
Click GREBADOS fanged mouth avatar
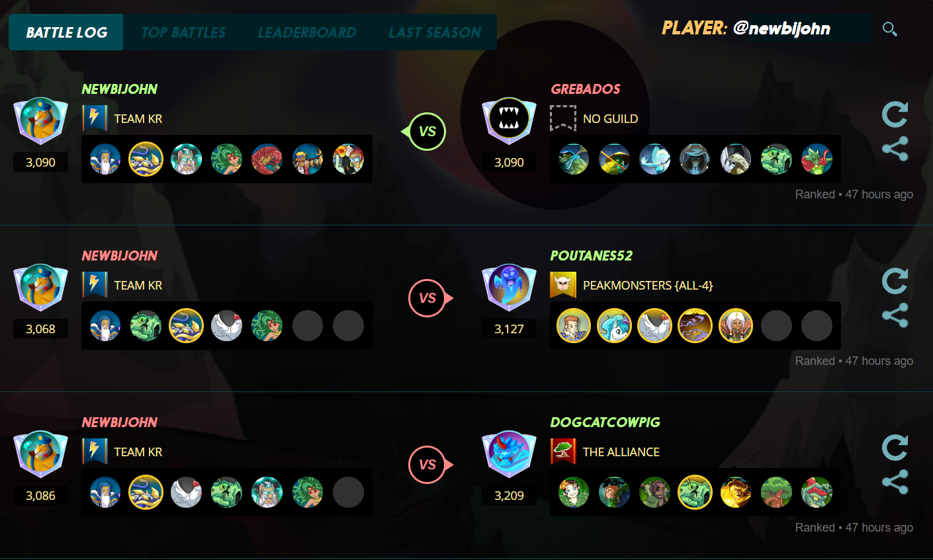click(509, 121)
